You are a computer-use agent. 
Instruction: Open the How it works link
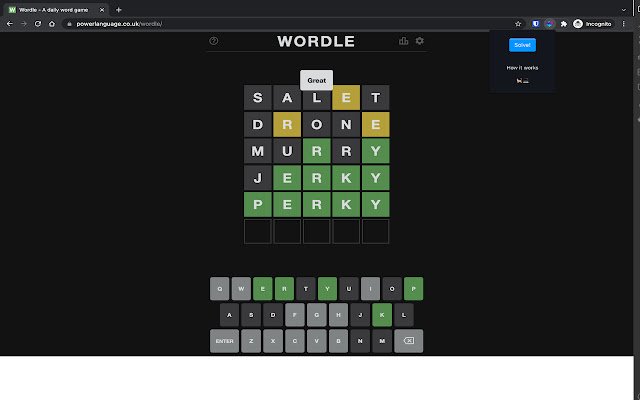tap(522, 68)
